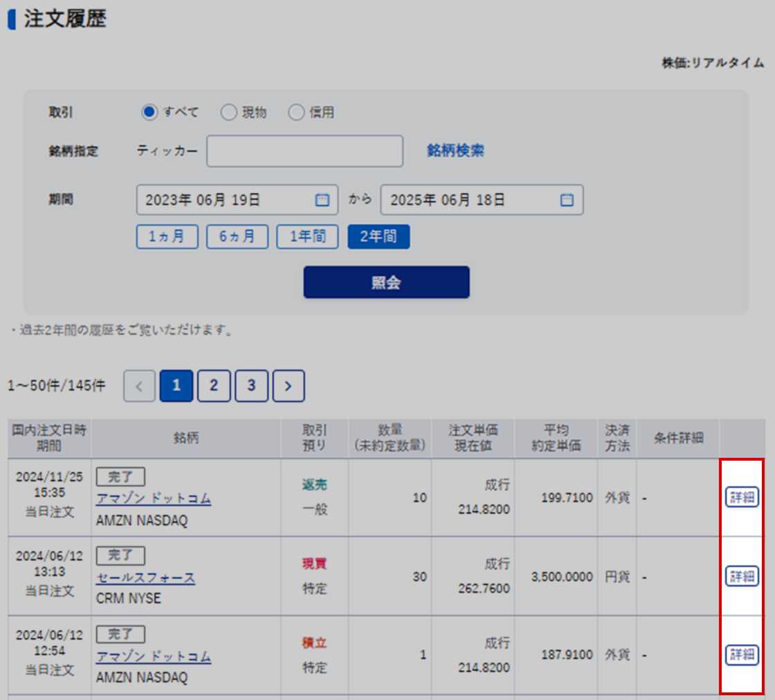The height and width of the screenshot is (700, 775).
Task: Click the previous page arrow
Action: pos(140,387)
